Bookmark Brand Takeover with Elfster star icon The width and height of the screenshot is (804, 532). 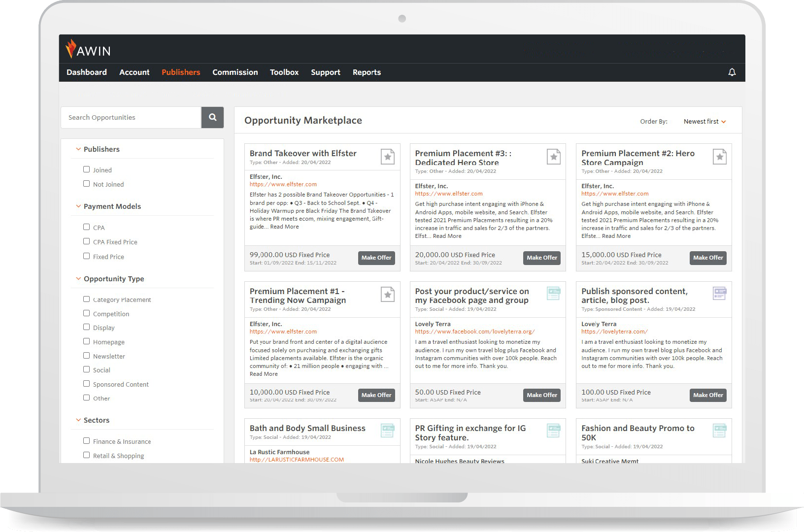388,157
